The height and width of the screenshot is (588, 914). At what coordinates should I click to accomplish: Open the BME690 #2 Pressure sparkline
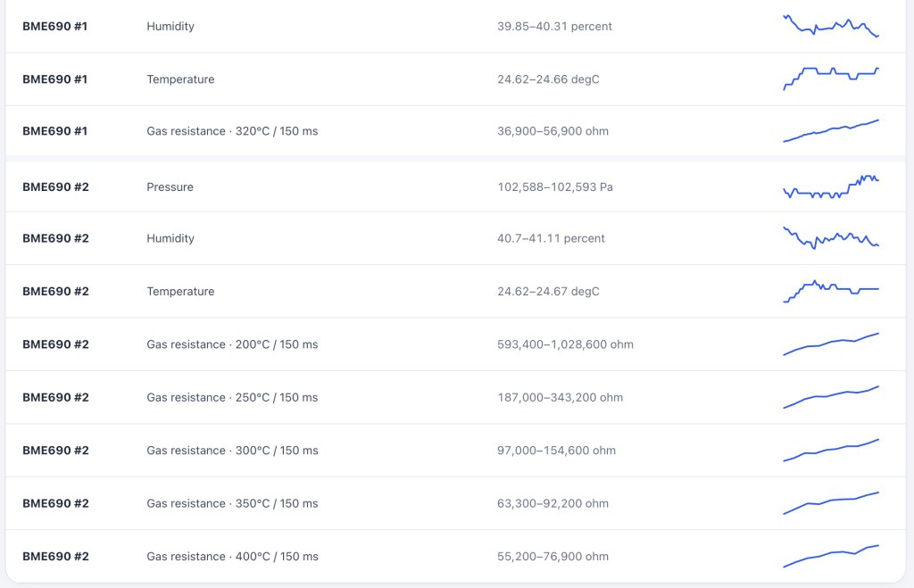click(831, 186)
